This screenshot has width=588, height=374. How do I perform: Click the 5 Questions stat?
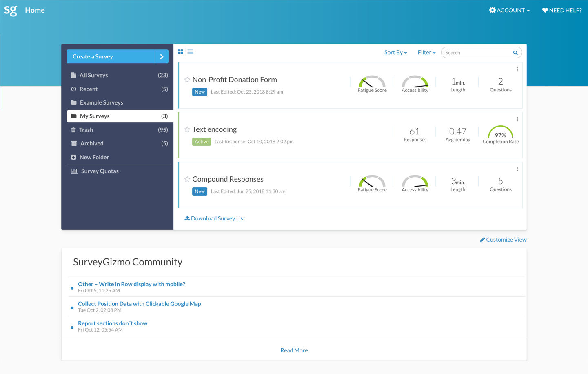tap(501, 184)
